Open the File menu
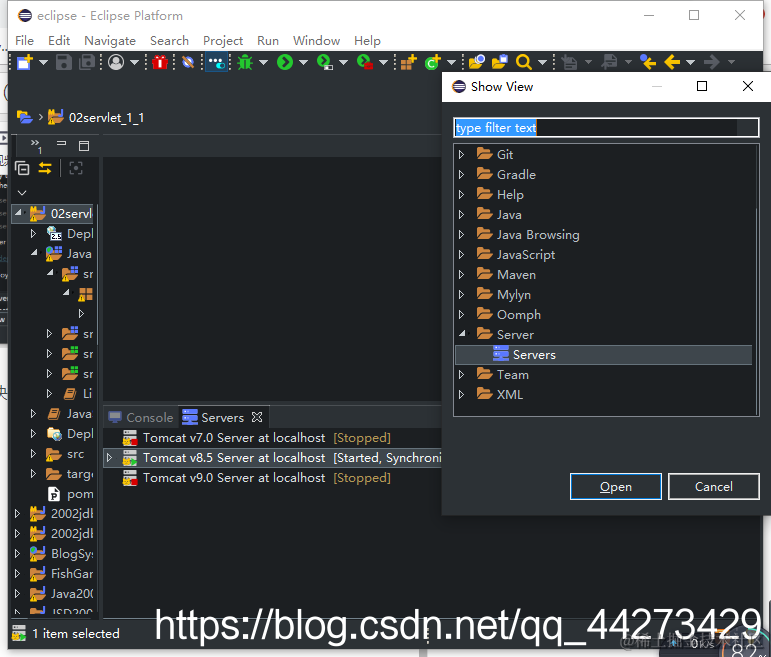 25,41
